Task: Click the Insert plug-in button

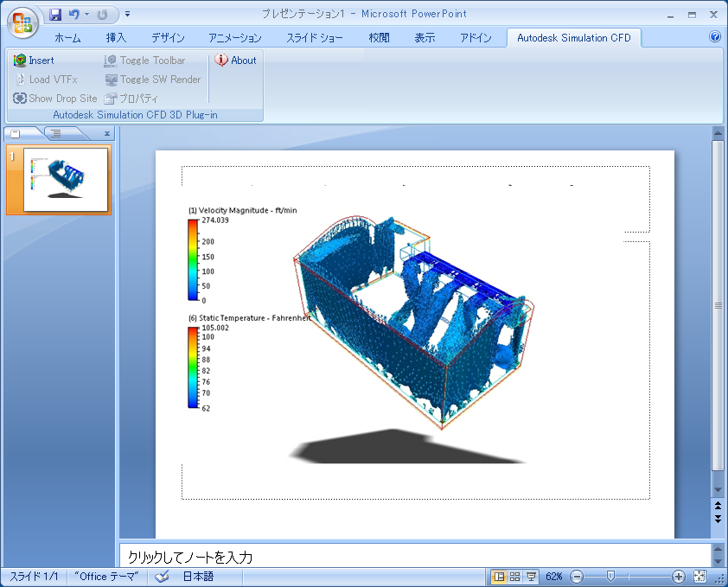Action: (x=34, y=61)
